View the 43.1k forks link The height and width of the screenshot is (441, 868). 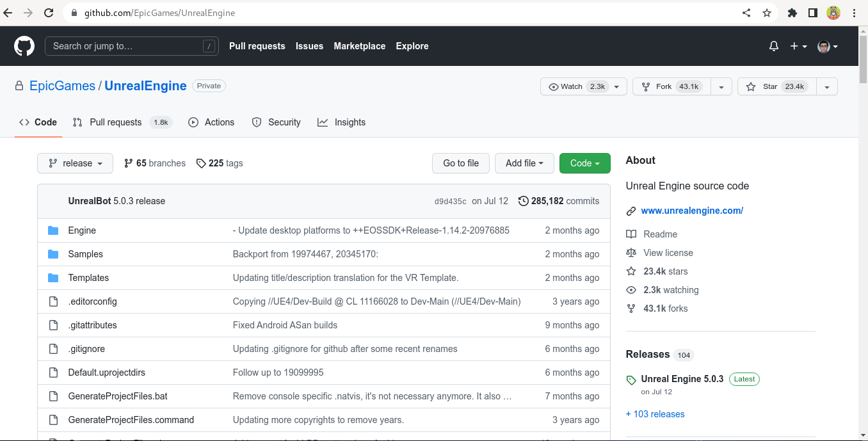[x=657, y=309]
